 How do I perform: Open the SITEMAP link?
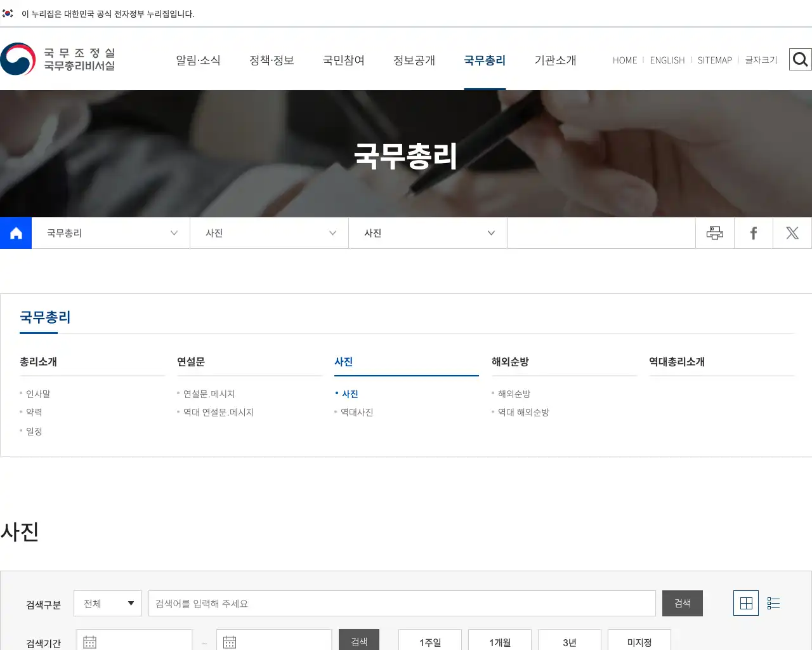pos(715,60)
